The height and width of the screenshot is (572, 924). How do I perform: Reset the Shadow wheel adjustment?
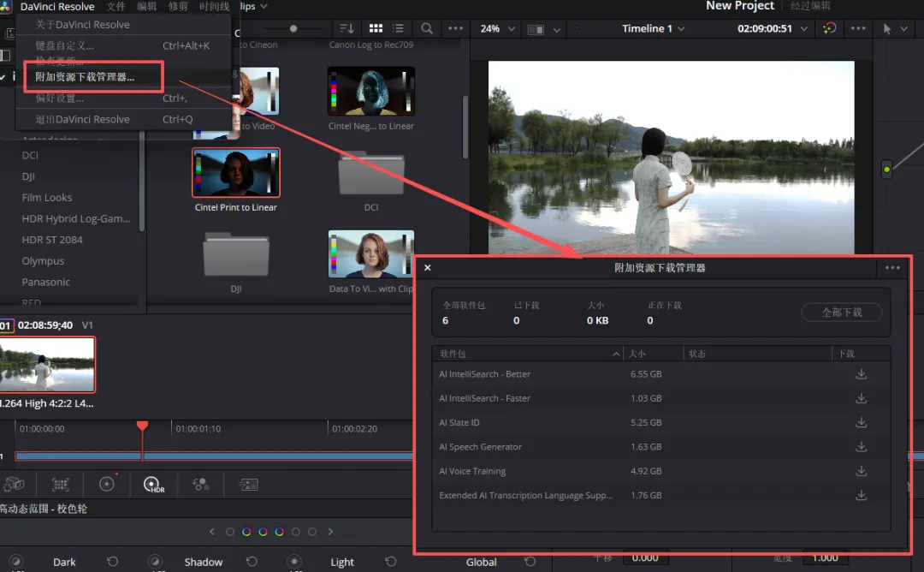click(x=252, y=562)
